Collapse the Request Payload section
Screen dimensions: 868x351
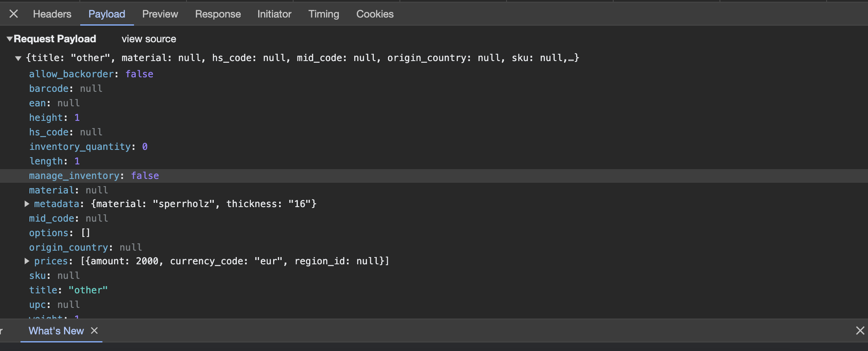point(9,38)
